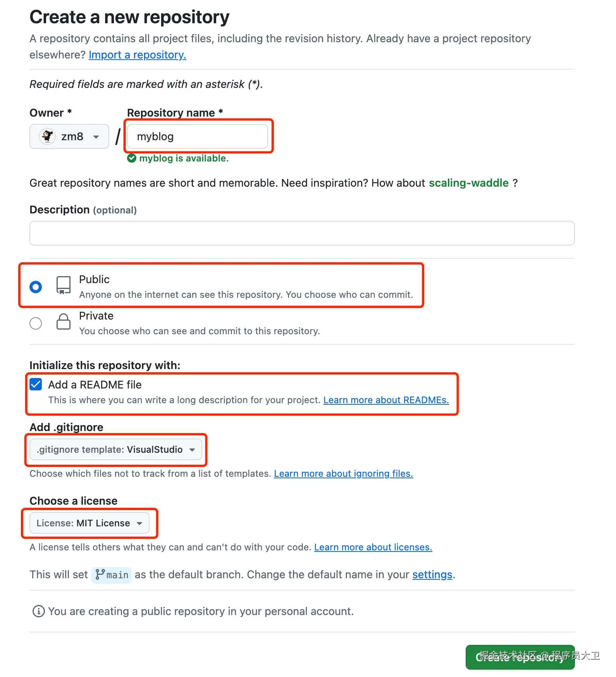
Task: Click the Import a repository link
Action: point(137,55)
